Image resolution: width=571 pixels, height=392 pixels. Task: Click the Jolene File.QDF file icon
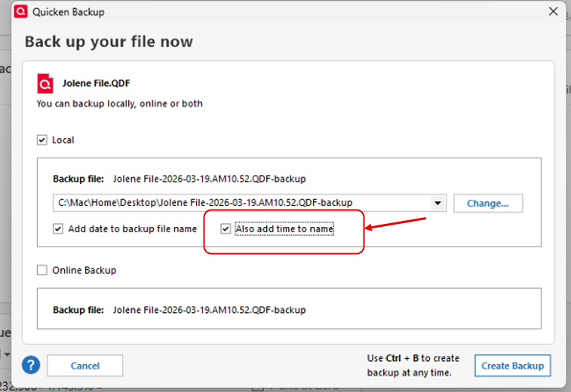[45, 84]
